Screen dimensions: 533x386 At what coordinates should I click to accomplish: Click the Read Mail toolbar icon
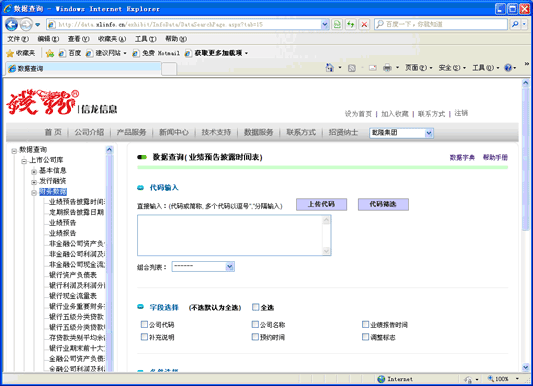tap(373, 68)
